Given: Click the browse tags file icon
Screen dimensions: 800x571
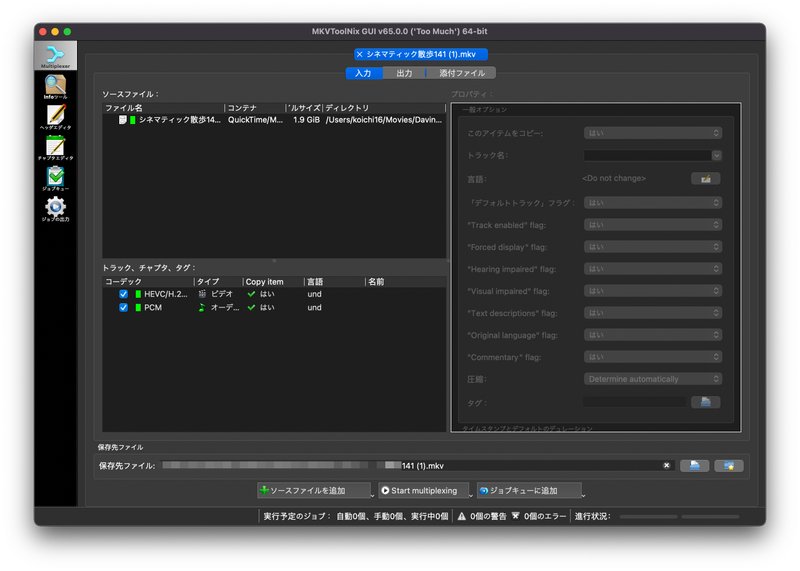Looking at the screenshot, I should (x=706, y=402).
